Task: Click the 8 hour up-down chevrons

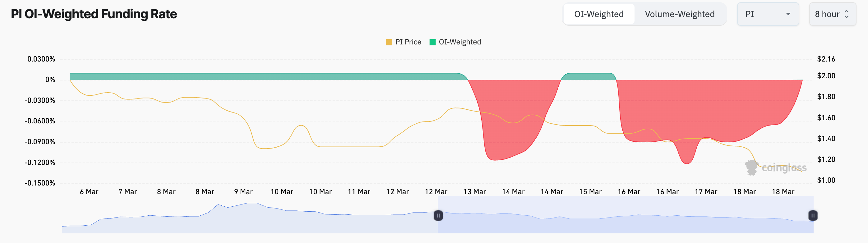Action: [847, 14]
